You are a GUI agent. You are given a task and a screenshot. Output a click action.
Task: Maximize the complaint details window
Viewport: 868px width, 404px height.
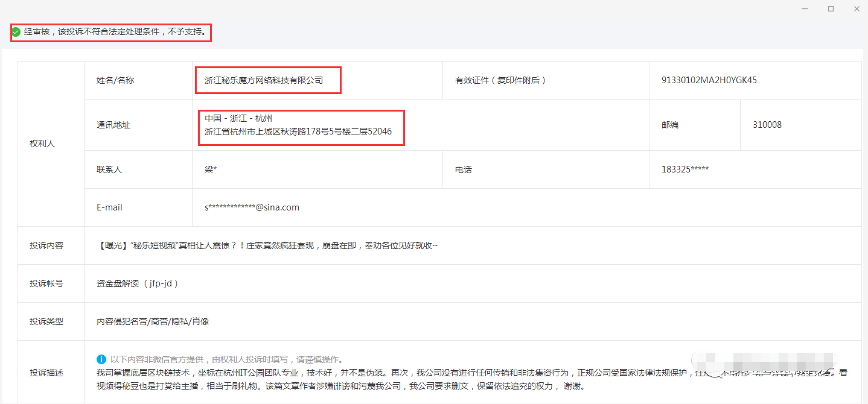[x=831, y=8]
